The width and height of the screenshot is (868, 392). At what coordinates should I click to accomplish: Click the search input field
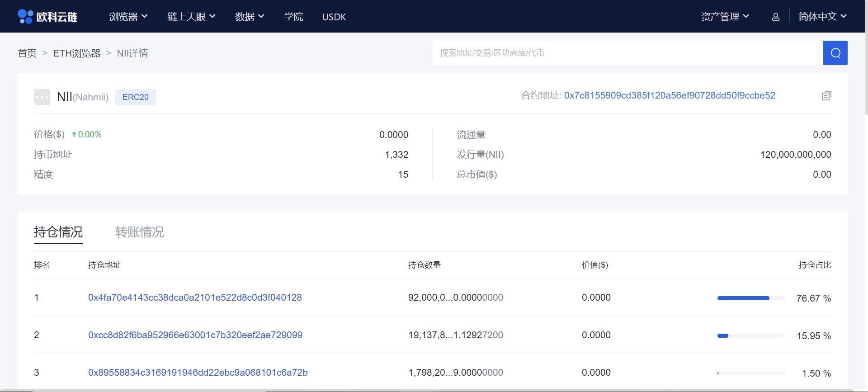[x=627, y=53]
